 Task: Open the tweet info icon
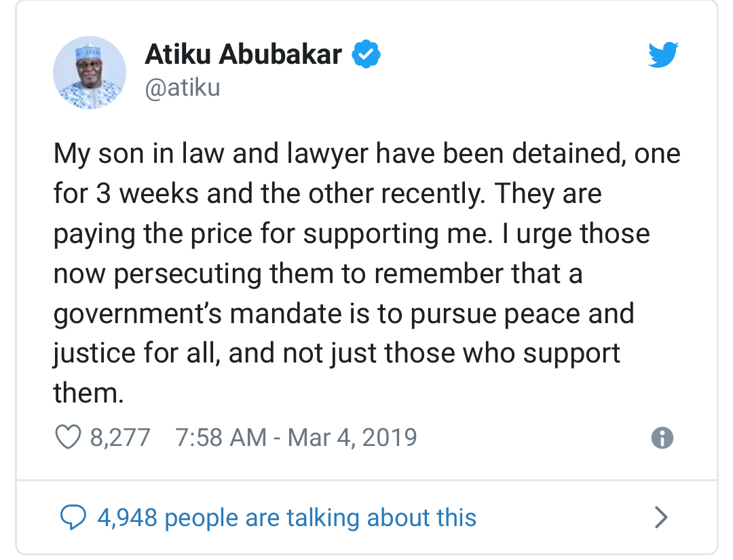tap(662, 437)
